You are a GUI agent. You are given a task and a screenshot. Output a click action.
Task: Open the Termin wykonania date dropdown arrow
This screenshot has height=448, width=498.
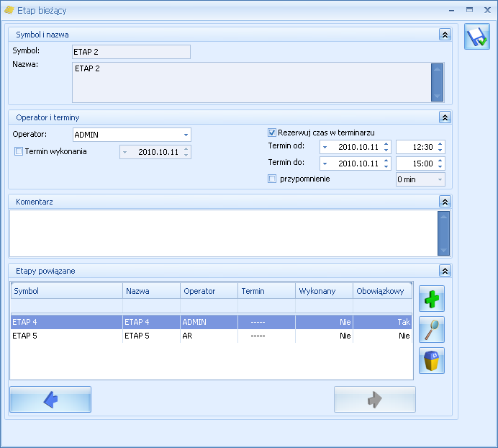click(124, 152)
